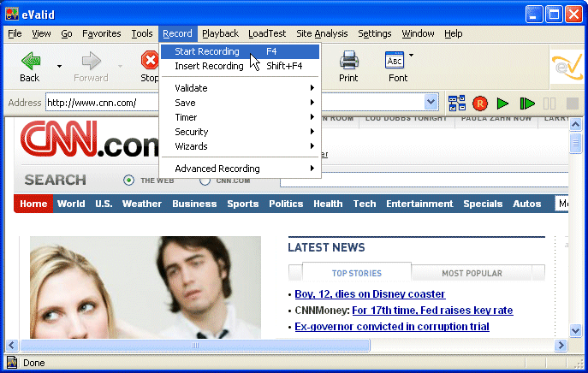Open the Font size dropdown arrow
Viewport: 588px width, 373px height.
click(411, 55)
